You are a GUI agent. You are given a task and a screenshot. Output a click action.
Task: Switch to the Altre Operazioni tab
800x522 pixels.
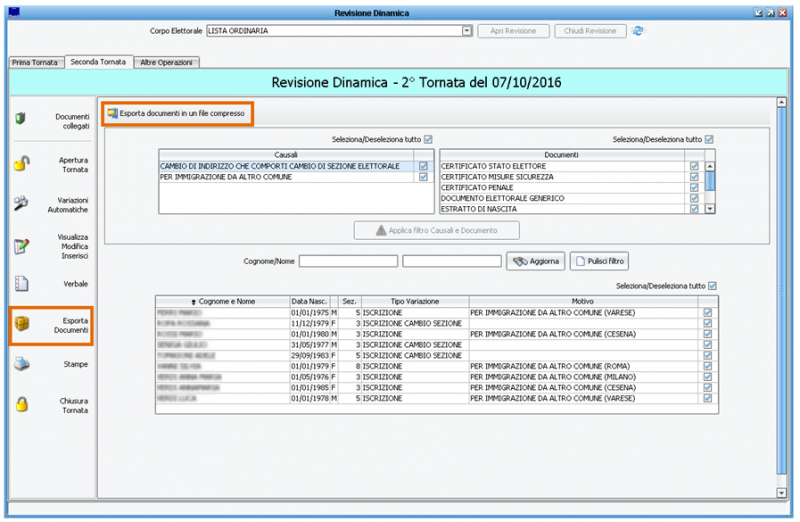(165, 62)
